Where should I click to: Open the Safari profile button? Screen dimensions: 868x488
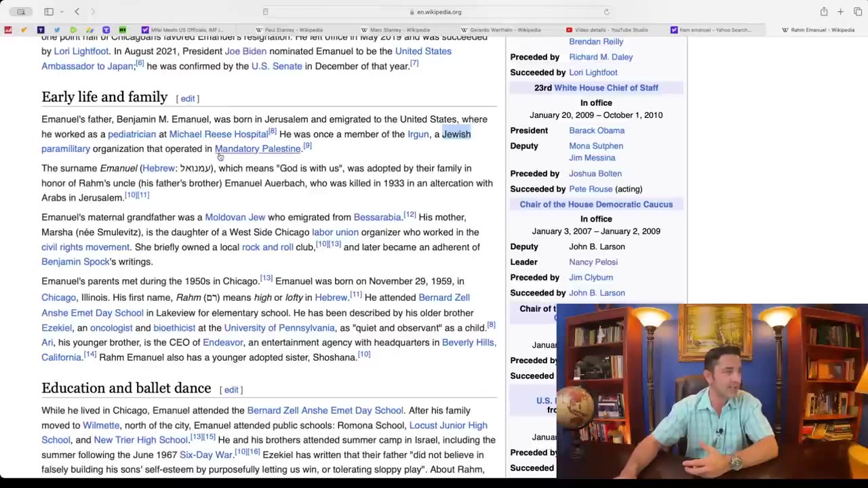[21, 12]
